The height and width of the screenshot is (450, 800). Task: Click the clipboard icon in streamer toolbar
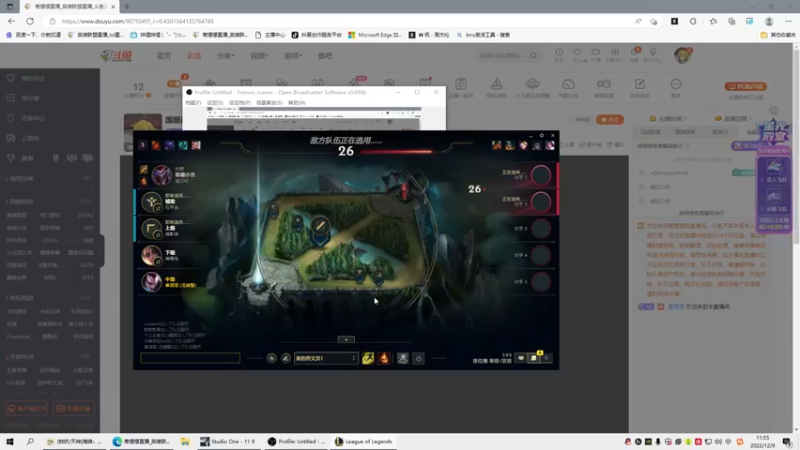[x=461, y=84]
